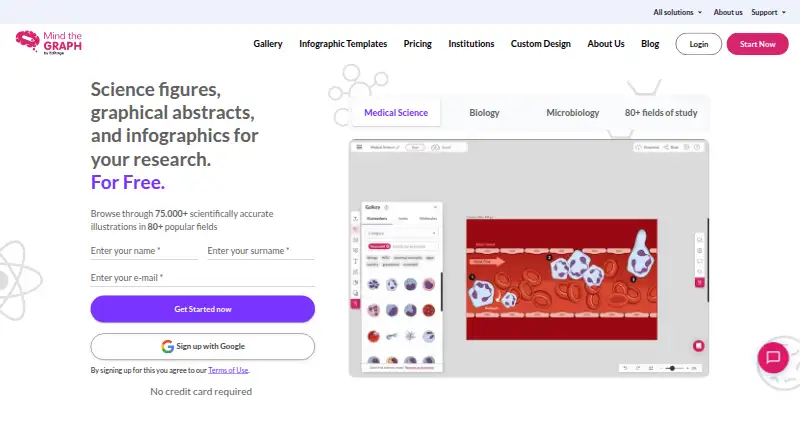The height and width of the screenshot is (440, 800).
Task: Expand the Support dropdown
Action: (x=768, y=12)
